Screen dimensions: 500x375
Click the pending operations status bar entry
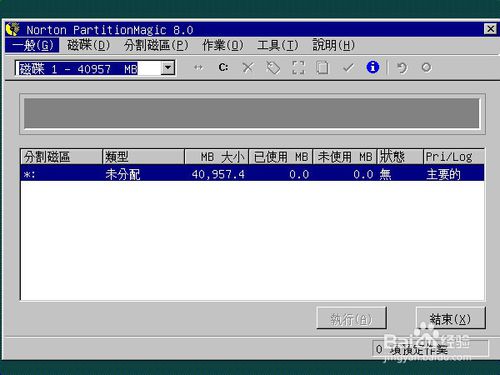[430, 349]
